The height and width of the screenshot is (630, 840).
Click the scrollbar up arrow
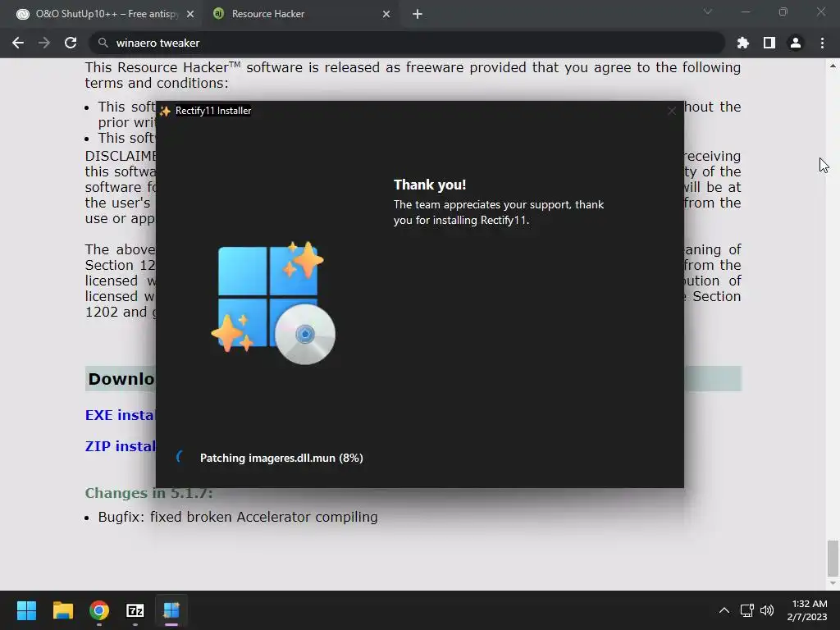pos(833,66)
